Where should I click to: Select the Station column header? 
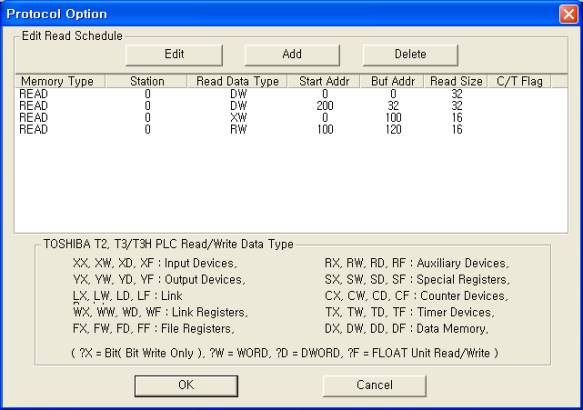(x=146, y=81)
